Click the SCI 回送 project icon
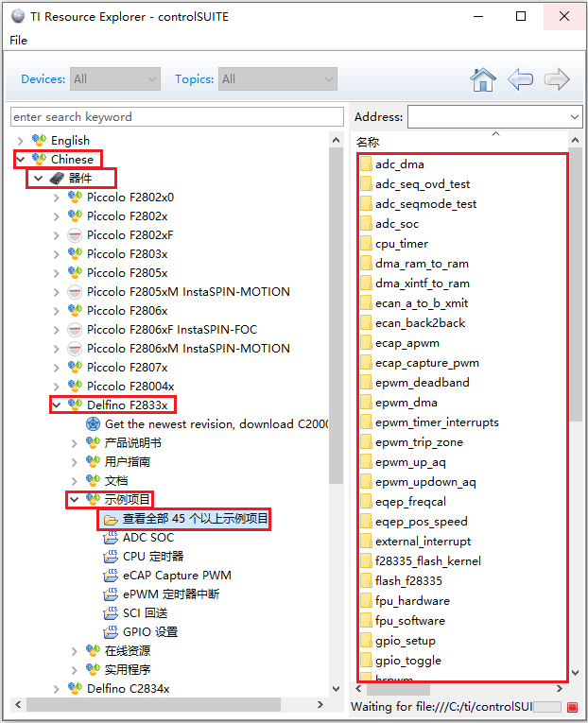Image resolution: width=588 pixels, height=723 pixels. 111,613
